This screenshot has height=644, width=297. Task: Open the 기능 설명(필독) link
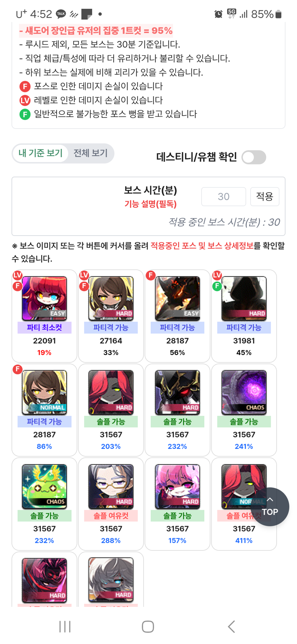[x=150, y=204]
